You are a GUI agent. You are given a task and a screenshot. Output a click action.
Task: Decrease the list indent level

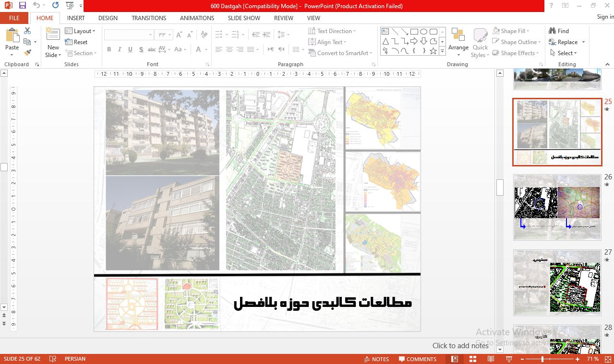coord(255,35)
